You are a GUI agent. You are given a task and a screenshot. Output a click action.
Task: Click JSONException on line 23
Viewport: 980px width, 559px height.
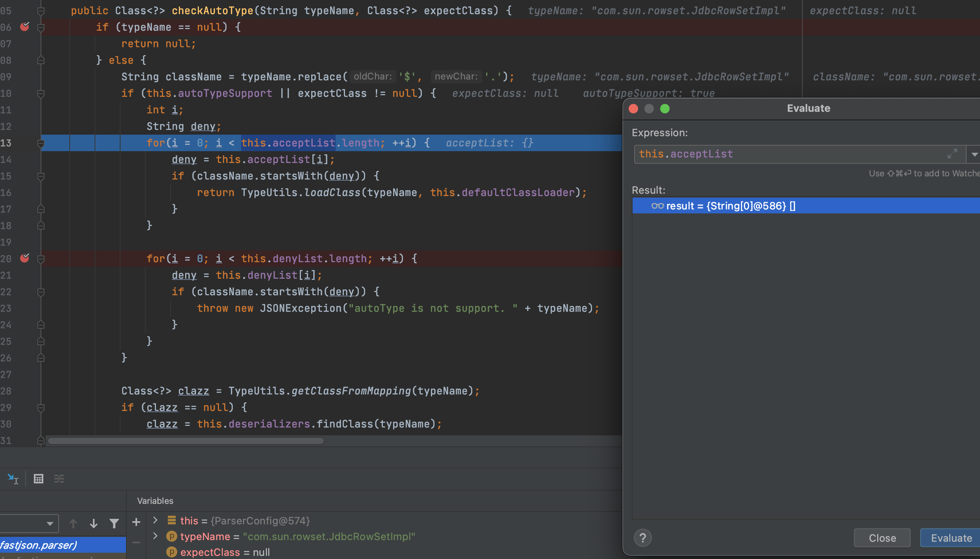tap(301, 308)
